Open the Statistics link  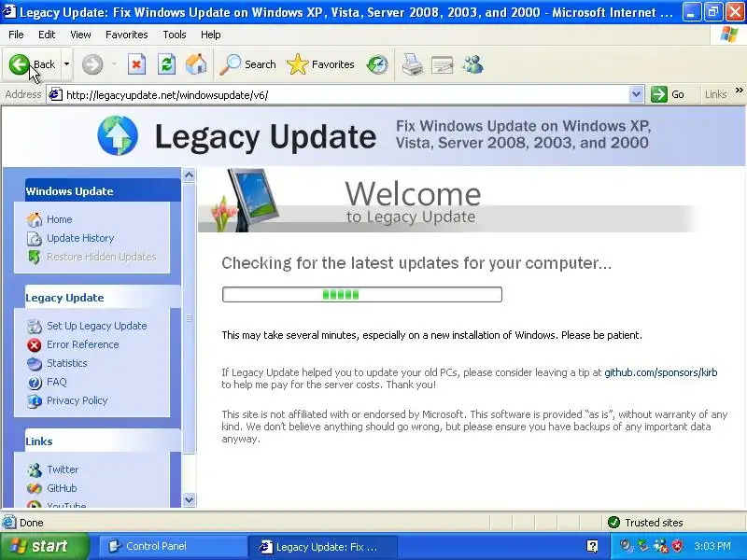pos(67,363)
